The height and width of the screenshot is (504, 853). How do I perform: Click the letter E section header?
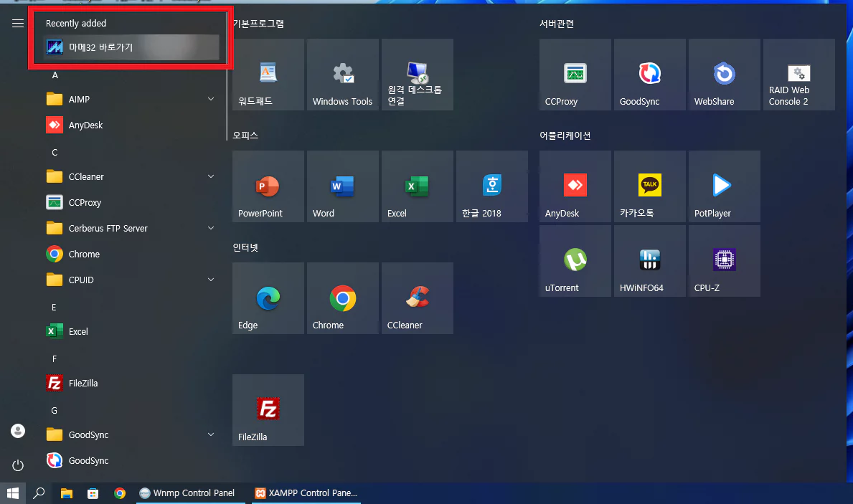tap(54, 307)
